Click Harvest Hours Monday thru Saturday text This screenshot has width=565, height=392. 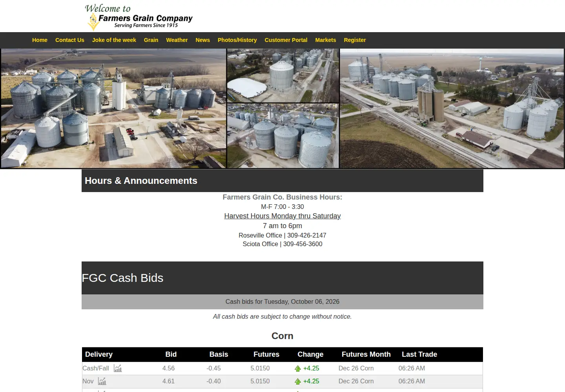(282, 216)
